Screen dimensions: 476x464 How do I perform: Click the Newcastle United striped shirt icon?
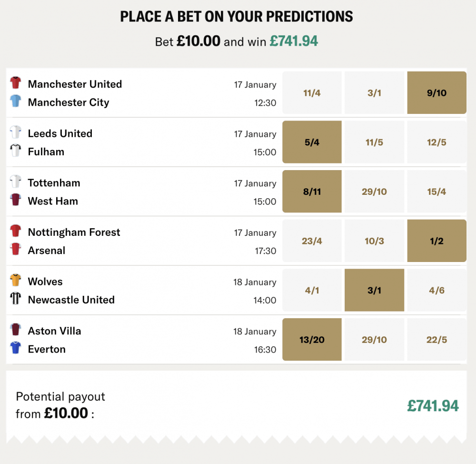pos(15,299)
